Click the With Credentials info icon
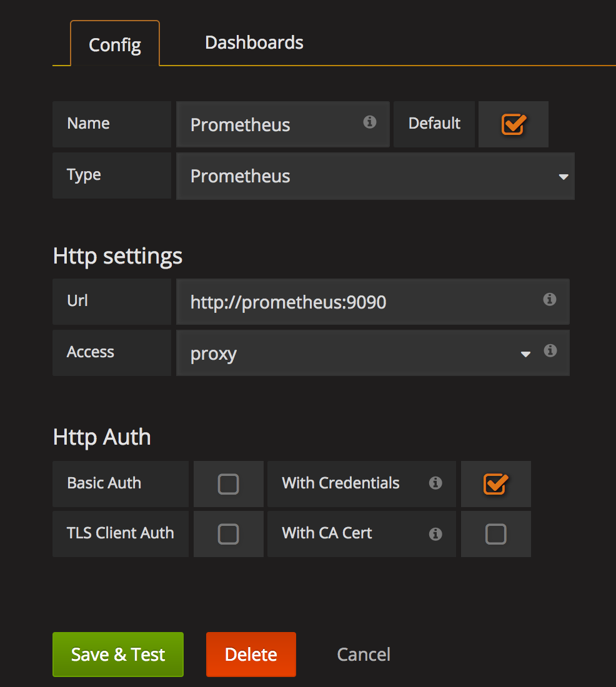The image size is (616, 687). point(435,483)
